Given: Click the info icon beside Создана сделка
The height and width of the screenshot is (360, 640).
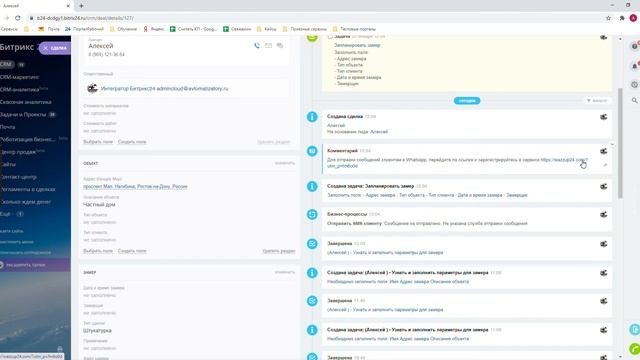Looking at the screenshot, I should click(x=312, y=117).
